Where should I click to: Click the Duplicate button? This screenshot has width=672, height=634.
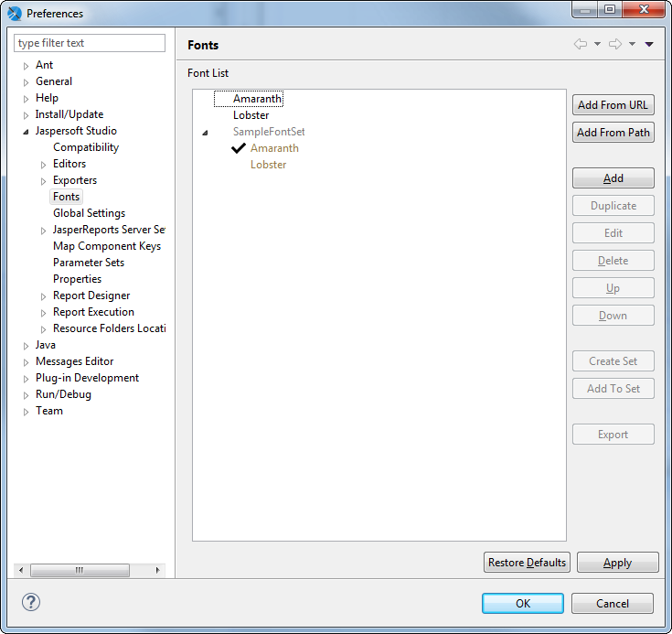(613, 206)
